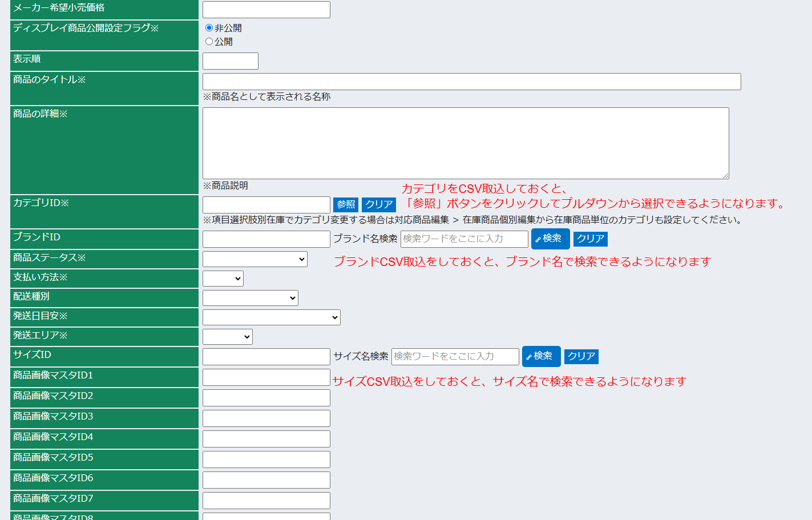Screen dimensions: 812x520
Task: Select the 非公開 radio button
Action: [x=209, y=28]
